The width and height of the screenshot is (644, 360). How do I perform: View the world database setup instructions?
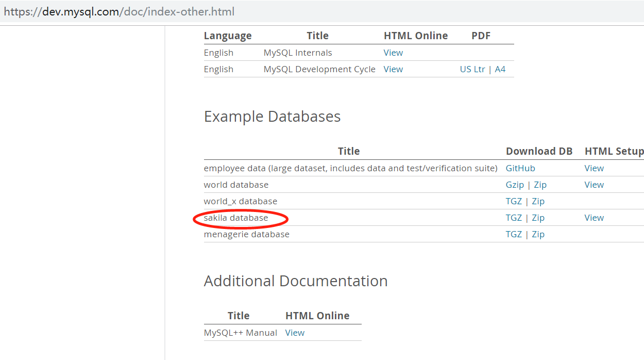[594, 184]
